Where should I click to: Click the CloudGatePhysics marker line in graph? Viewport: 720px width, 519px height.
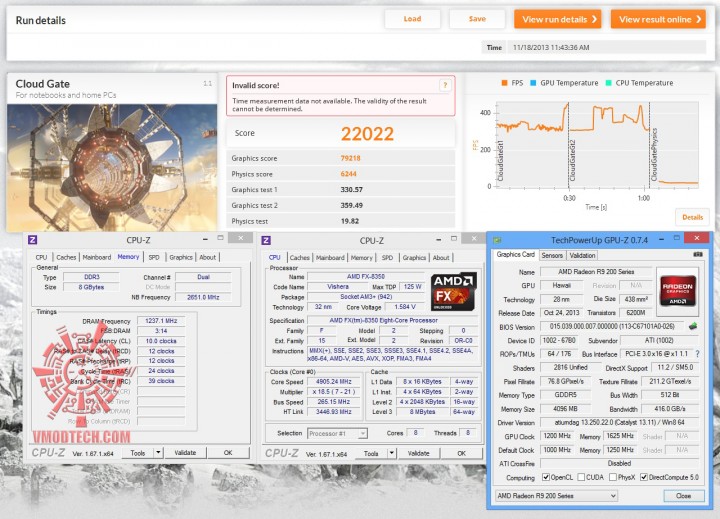[649, 145]
